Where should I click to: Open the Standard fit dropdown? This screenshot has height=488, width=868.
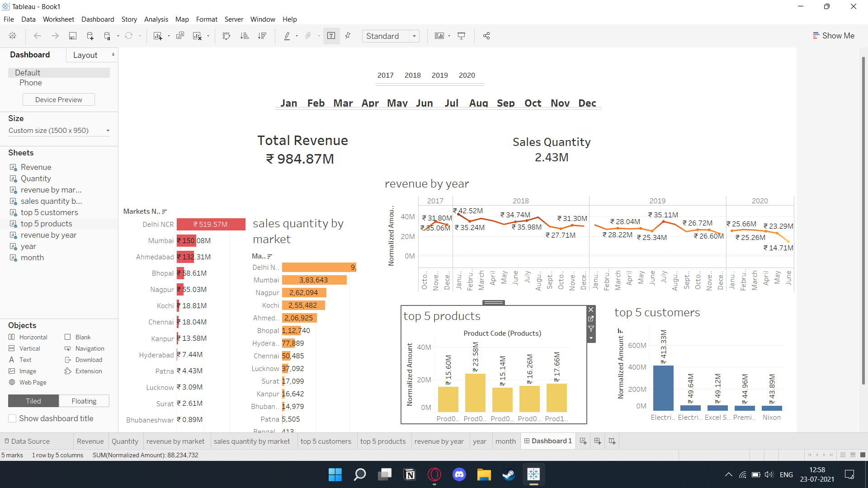[414, 36]
